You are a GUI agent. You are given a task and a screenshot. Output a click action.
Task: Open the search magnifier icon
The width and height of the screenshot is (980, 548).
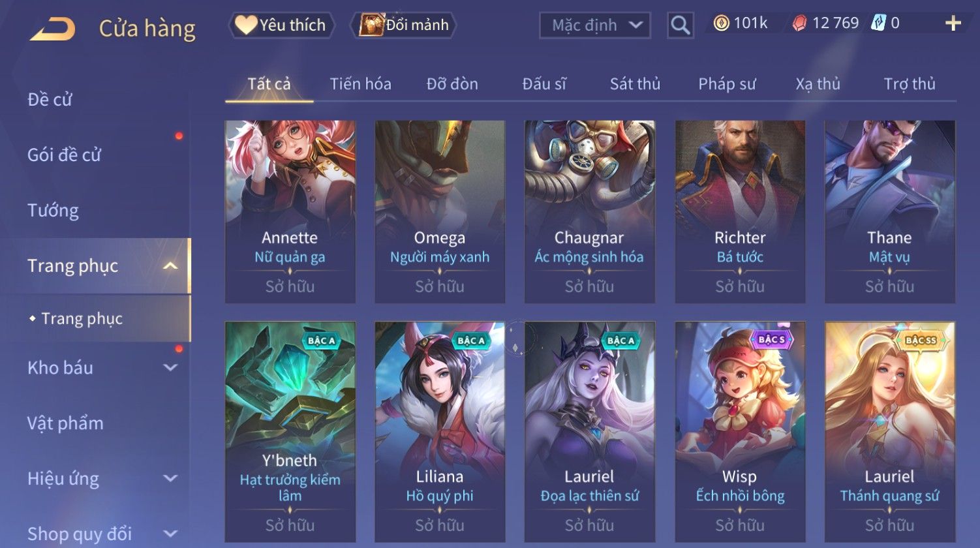[x=680, y=25]
